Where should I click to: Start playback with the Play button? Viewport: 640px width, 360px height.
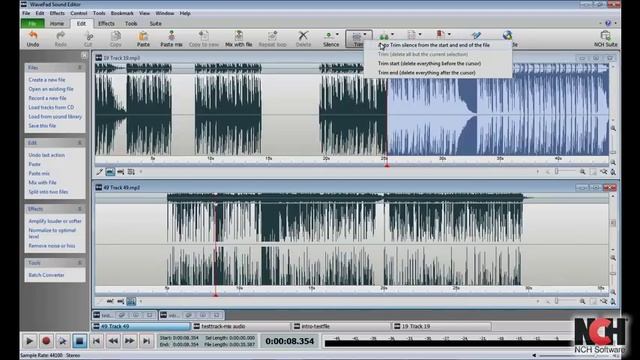(29, 341)
